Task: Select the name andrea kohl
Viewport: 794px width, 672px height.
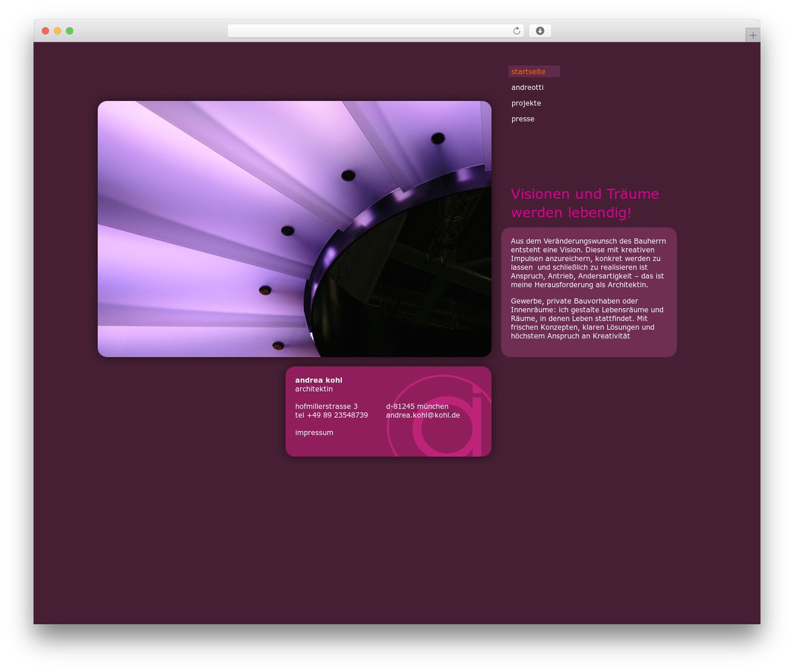Action: coord(319,380)
